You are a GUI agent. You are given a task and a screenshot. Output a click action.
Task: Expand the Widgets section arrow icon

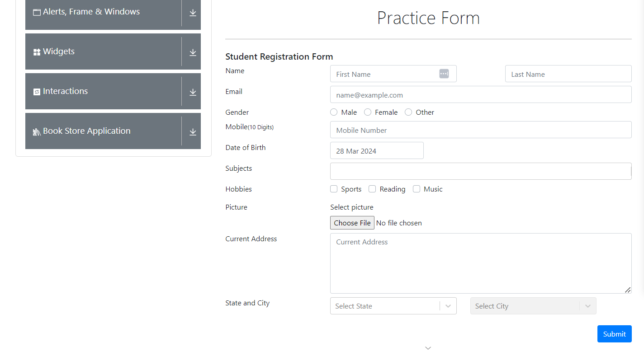coord(193,52)
